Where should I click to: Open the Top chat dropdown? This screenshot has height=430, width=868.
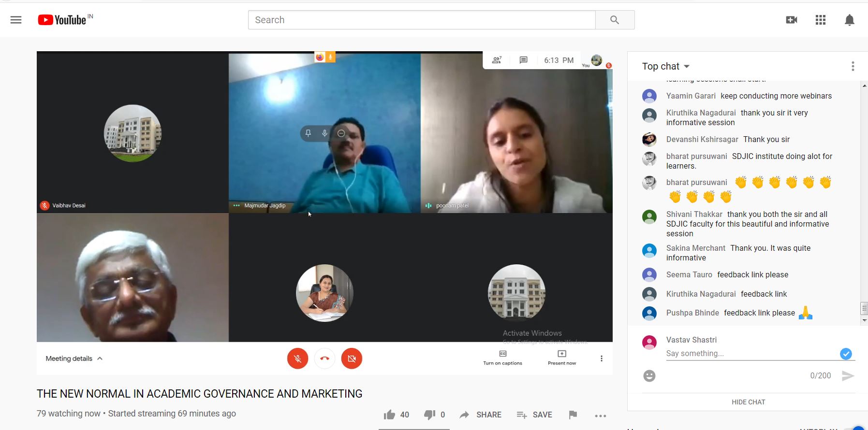666,66
